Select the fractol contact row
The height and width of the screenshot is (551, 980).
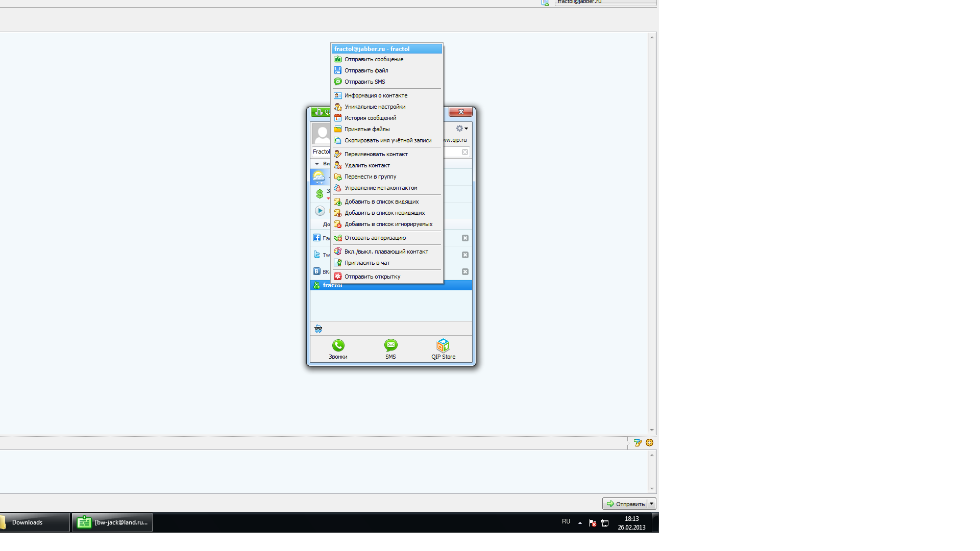[391, 286]
